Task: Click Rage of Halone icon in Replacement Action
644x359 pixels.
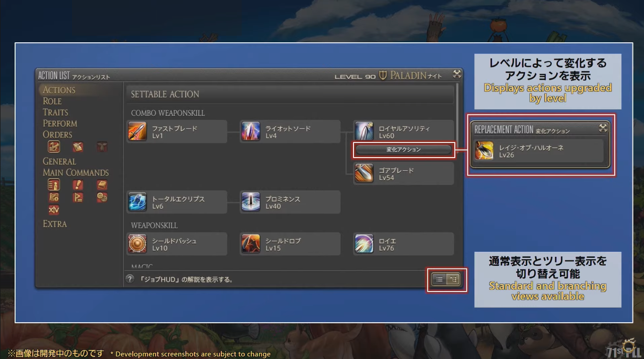Action: pos(484,151)
